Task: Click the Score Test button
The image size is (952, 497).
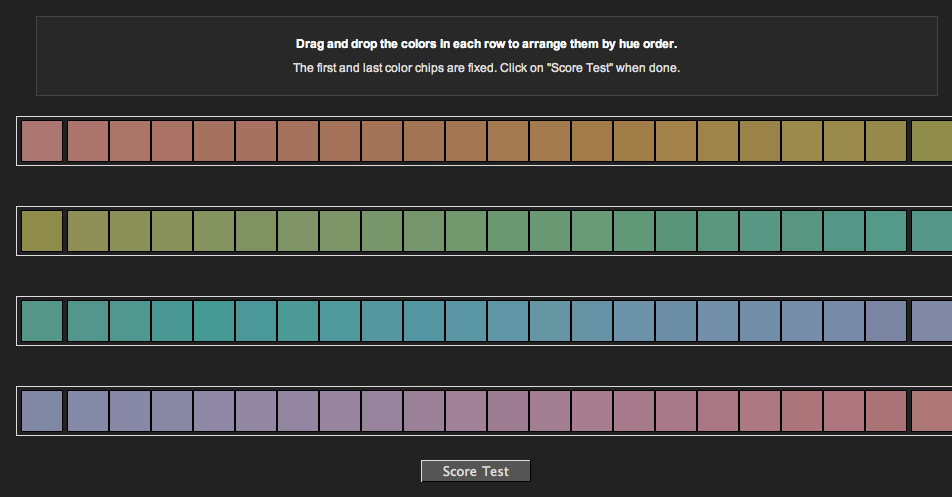Action: (475, 471)
